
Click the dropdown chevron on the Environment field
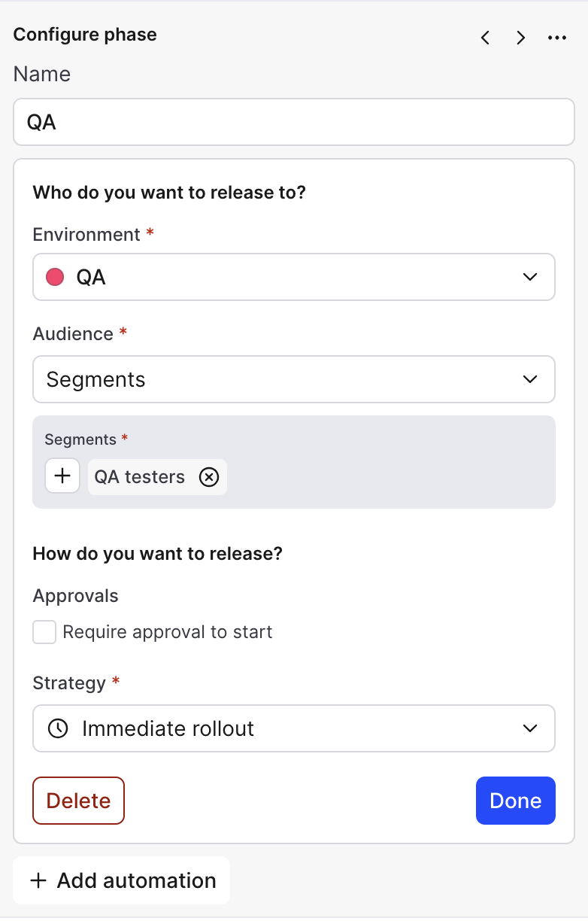(529, 277)
